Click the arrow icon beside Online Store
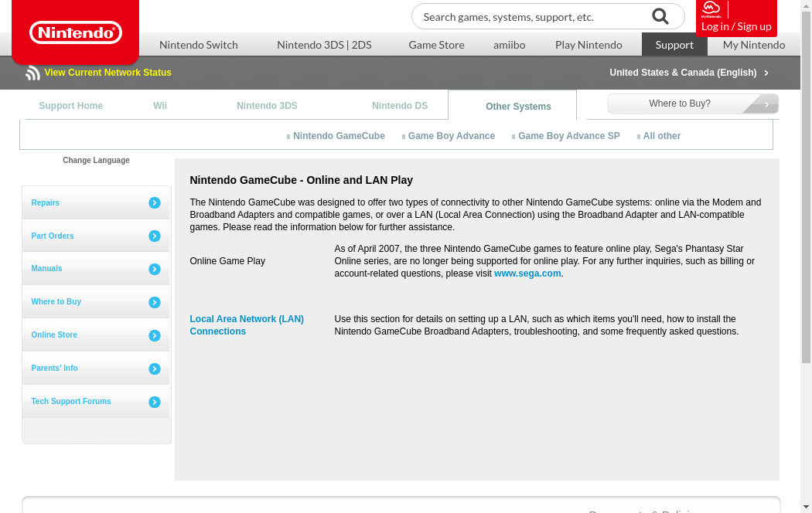Viewport: 812px width, 513px height. point(155,335)
